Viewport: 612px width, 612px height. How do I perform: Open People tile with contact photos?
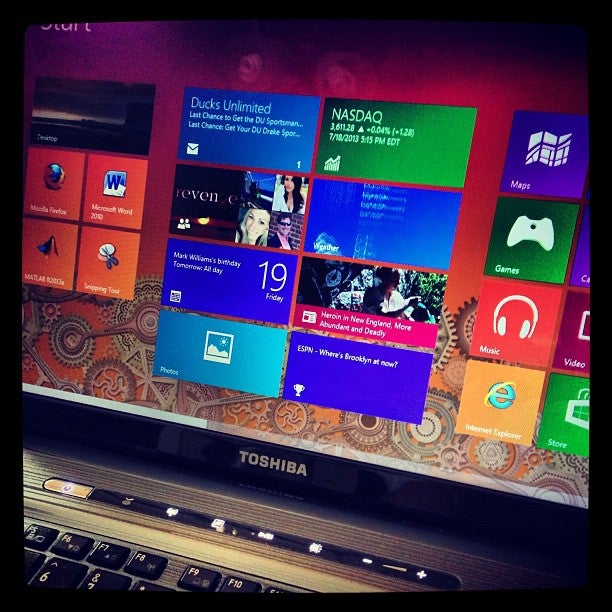(237, 205)
